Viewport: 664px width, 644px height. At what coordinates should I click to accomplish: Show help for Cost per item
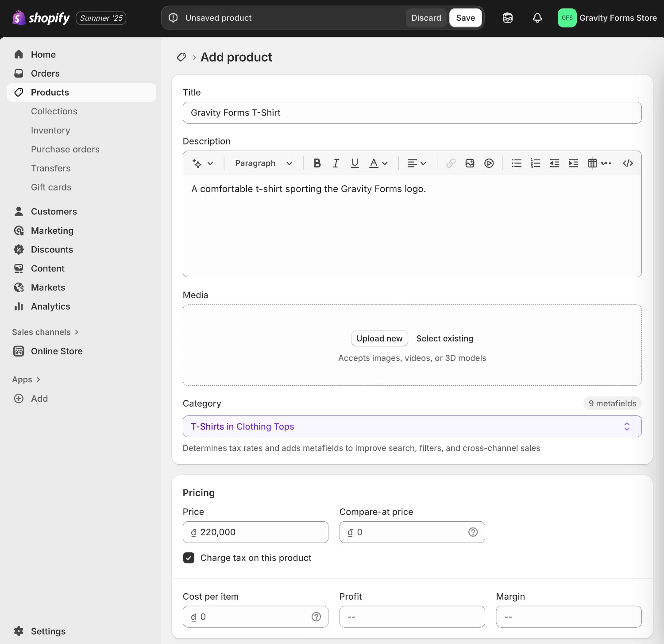coord(316,617)
